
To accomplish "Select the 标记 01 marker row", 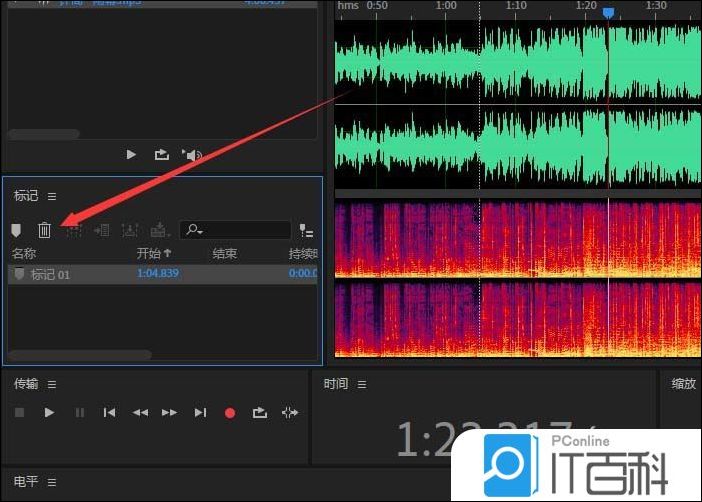I will 163,274.
